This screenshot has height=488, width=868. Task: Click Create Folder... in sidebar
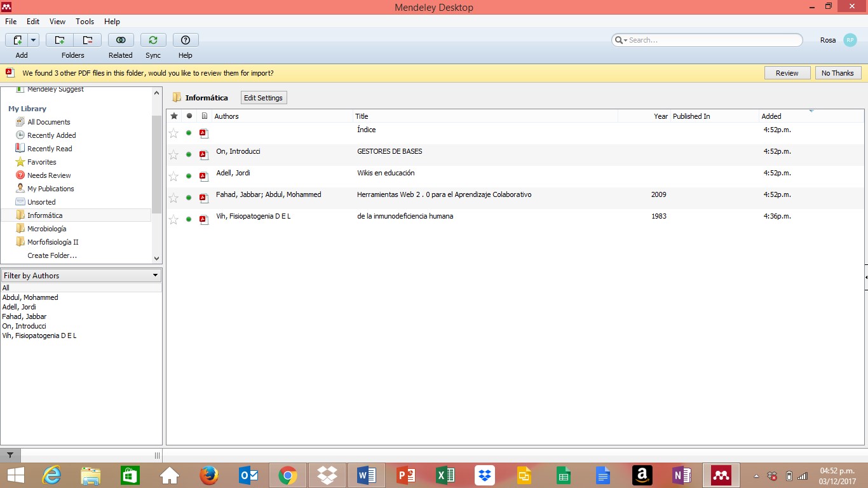point(52,255)
